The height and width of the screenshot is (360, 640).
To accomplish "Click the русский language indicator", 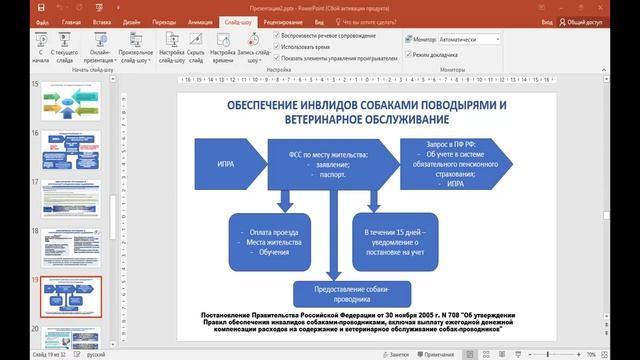I will coord(96,355).
